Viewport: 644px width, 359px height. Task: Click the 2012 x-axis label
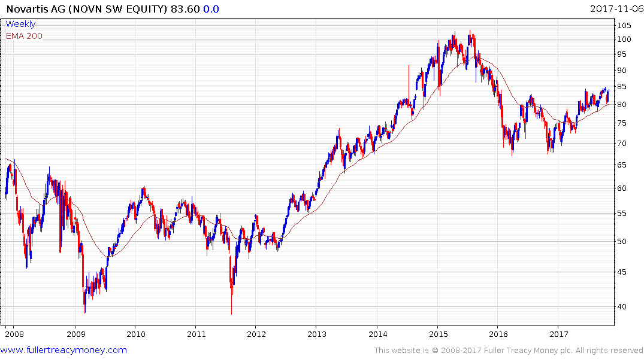click(x=256, y=334)
